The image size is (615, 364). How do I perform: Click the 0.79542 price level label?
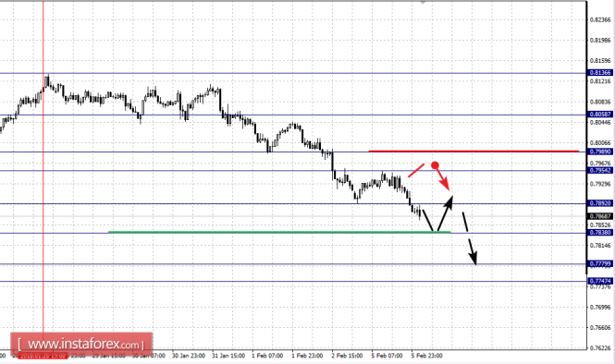pos(600,170)
